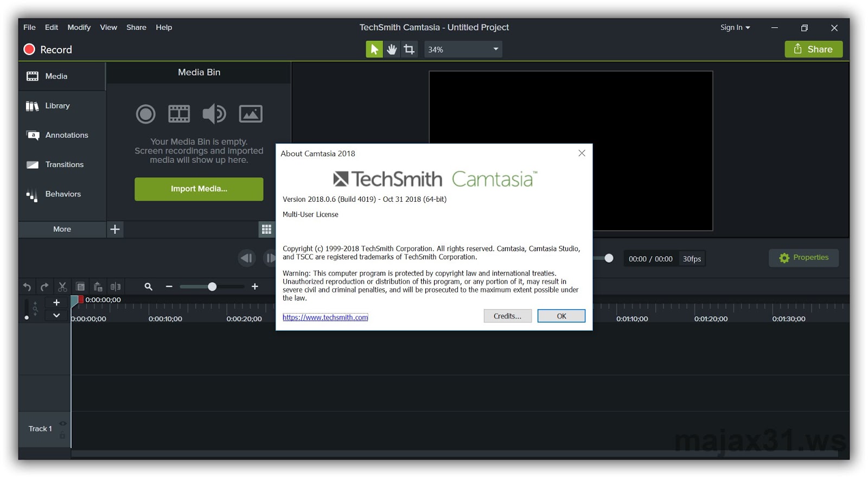The image size is (868, 478).
Task: Switch to the Library tab
Action: (x=62, y=106)
